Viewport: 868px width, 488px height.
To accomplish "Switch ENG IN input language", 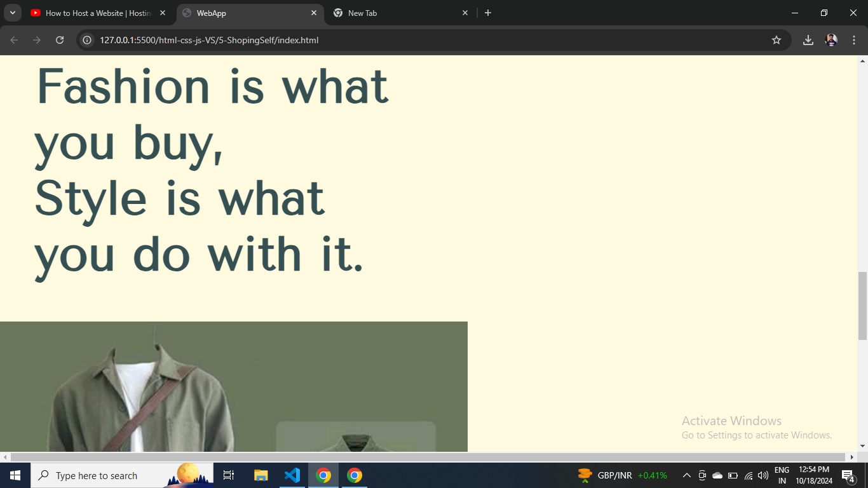I will tap(782, 475).
